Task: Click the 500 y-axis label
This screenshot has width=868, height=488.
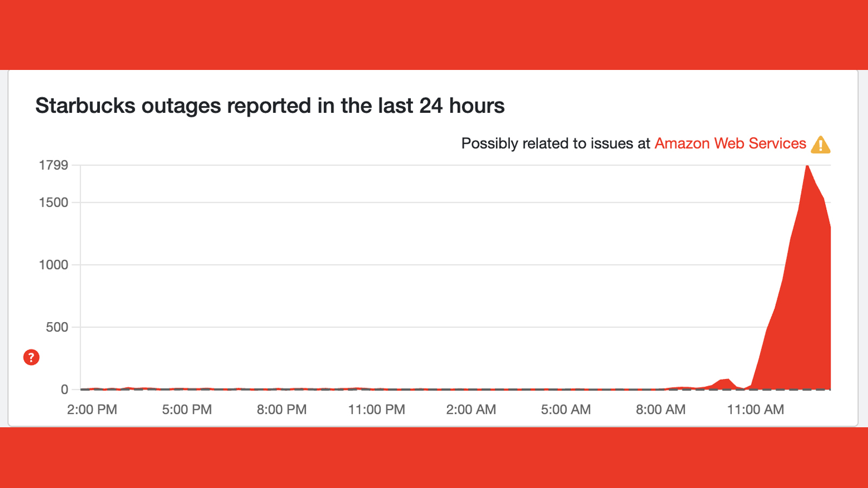Action: point(57,328)
